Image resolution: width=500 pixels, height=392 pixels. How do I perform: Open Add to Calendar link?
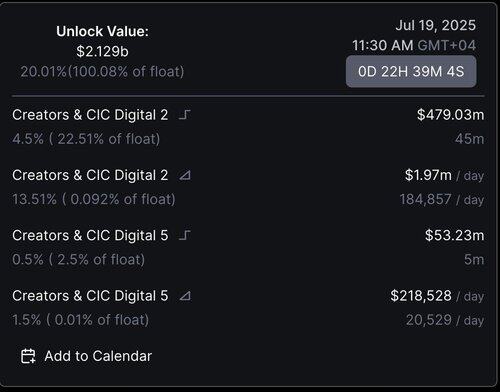(x=86, y=356)
